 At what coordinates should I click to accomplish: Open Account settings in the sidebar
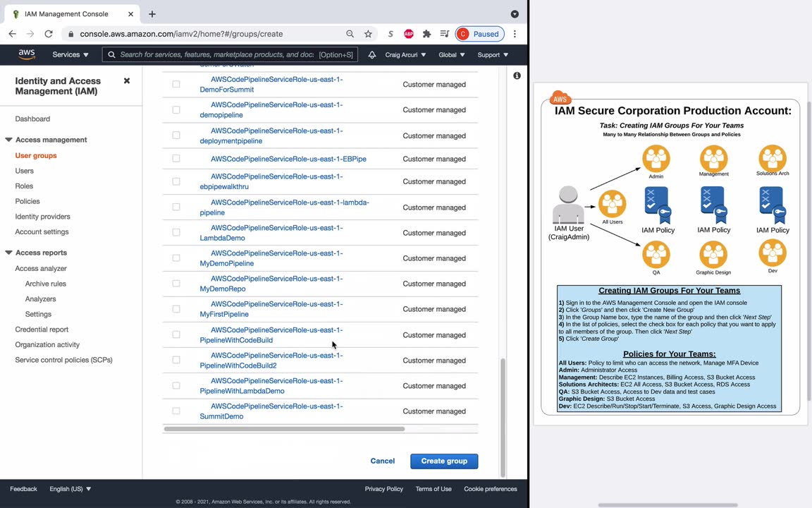pyautogui.click(x=42, y=231)
